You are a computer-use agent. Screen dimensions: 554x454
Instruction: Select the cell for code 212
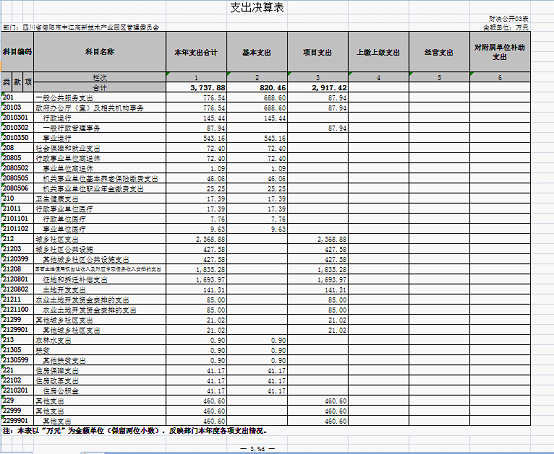point(17,238)
